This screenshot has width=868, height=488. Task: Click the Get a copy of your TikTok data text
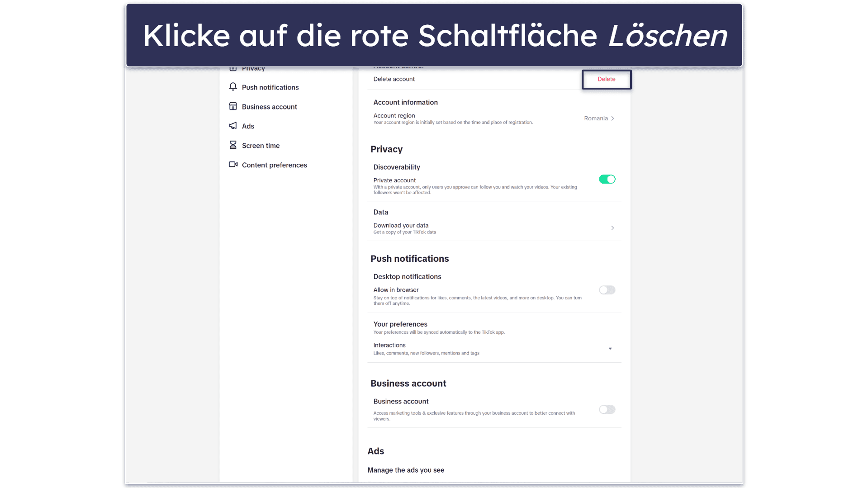405,232
